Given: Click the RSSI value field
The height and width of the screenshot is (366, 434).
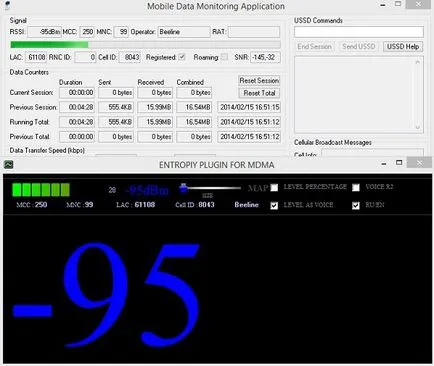Looking at the screenshot, I should (44, 32).
